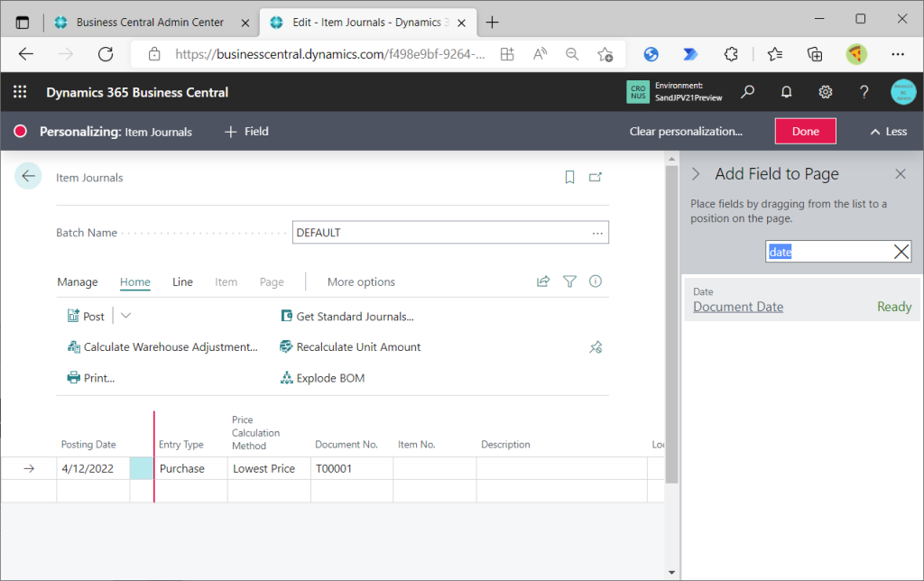Viewport: 924px width, 581px height.
Task: Click the browser back button
Action: click(26, 54)
